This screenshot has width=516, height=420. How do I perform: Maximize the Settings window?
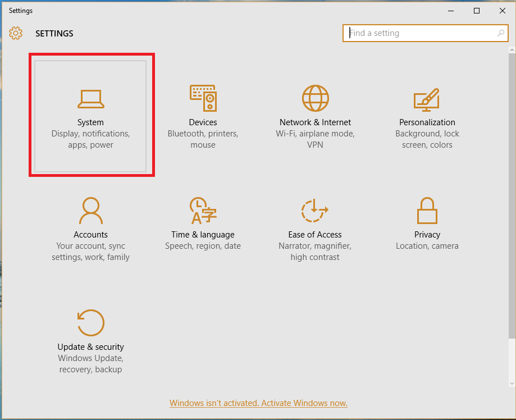(x=477, y=11)
